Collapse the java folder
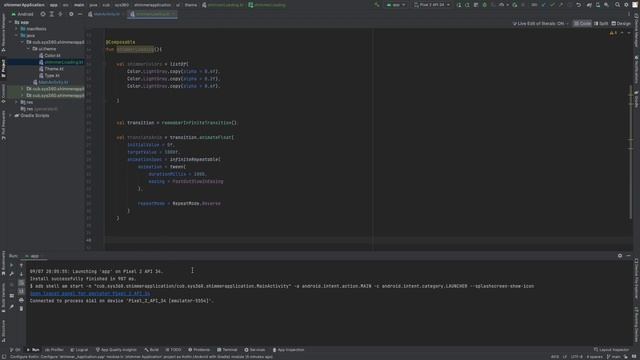The image size is (640, 360). (17, 36)
